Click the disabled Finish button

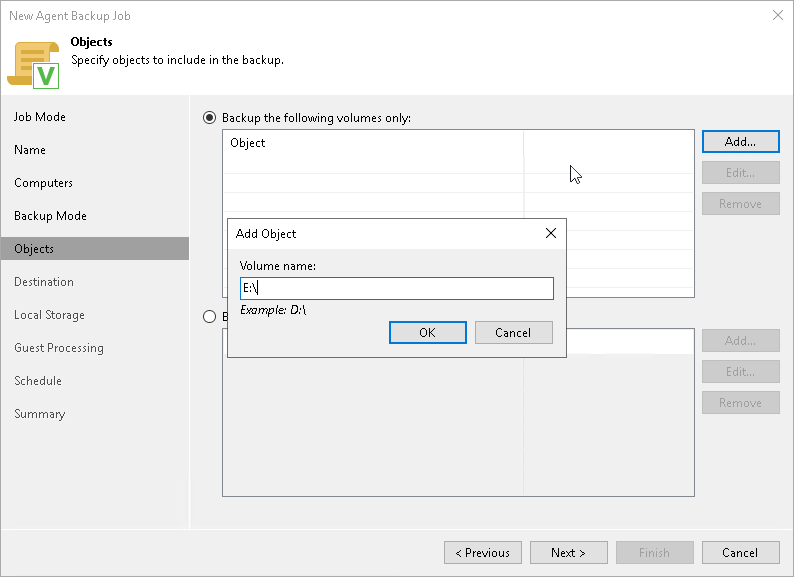pyautogui.click(x=655, y=553)
